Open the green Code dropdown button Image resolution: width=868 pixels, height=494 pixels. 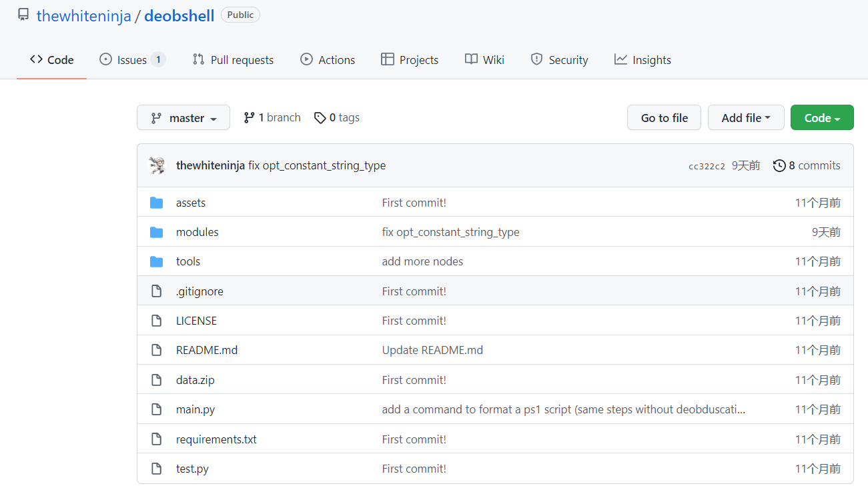pos(822,118)
